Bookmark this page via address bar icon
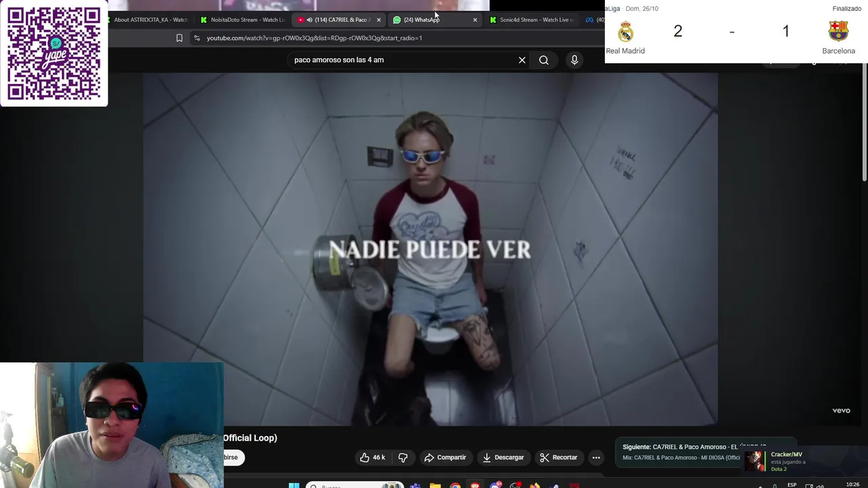The image size is (868, 488). click(179, 38)
